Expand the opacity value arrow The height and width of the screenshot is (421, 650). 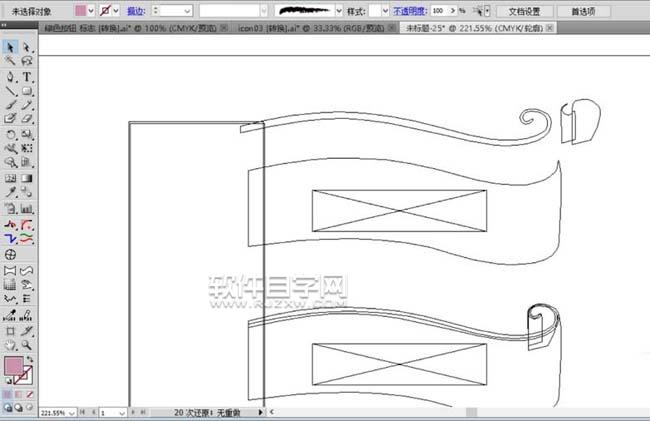coord(453,11)
